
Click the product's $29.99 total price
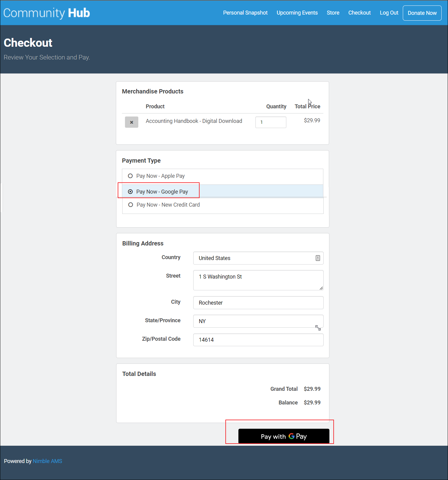pyautogui.click(x=312, y=120)
